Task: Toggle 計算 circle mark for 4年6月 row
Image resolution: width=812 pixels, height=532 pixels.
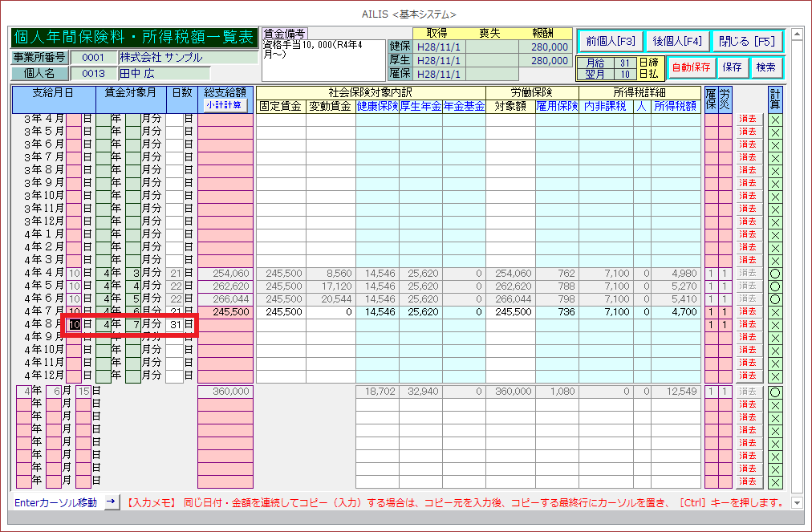Action: coord(774,298)
